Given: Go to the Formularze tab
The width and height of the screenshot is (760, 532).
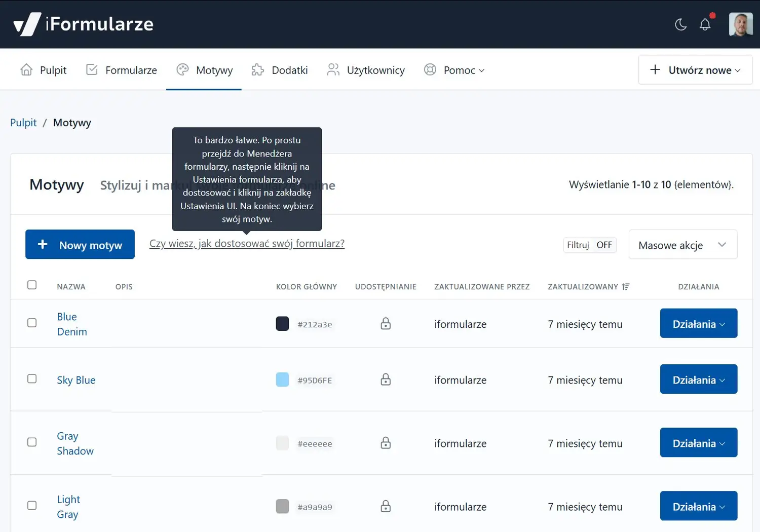Looking at the screenshot, I should tap(122, 70).
